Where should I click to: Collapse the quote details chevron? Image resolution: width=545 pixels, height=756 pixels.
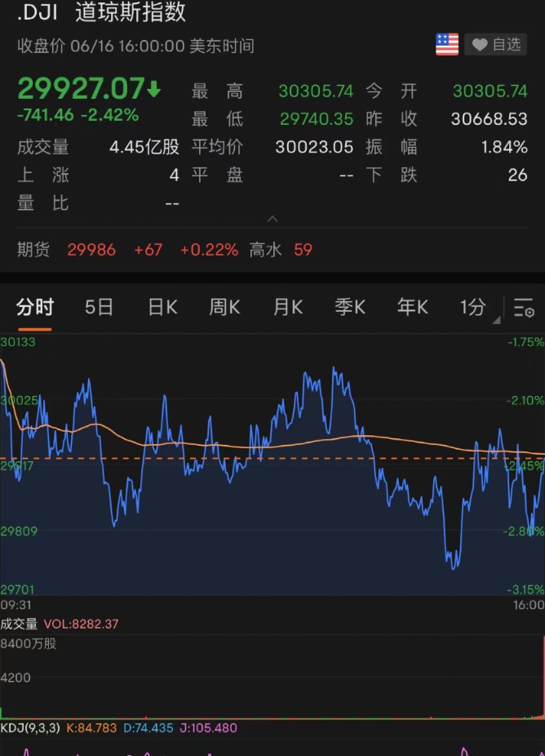coord(272,219)
